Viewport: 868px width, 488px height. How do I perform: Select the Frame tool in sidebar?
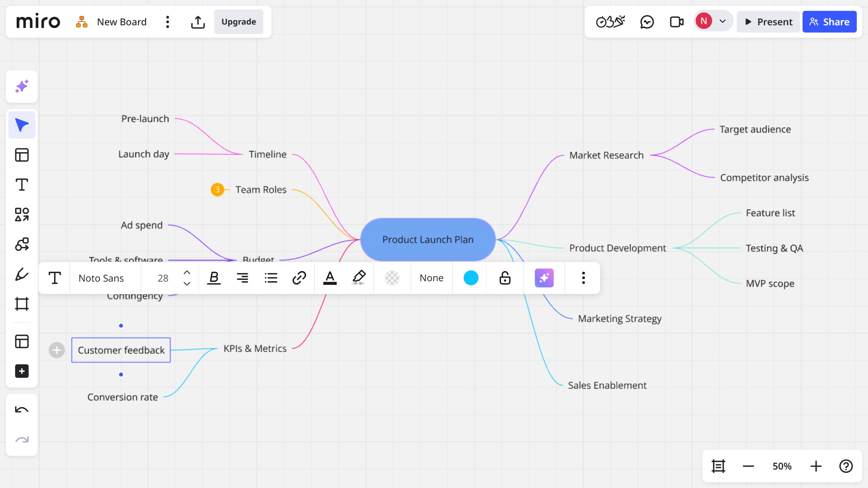tap(22, 304)
